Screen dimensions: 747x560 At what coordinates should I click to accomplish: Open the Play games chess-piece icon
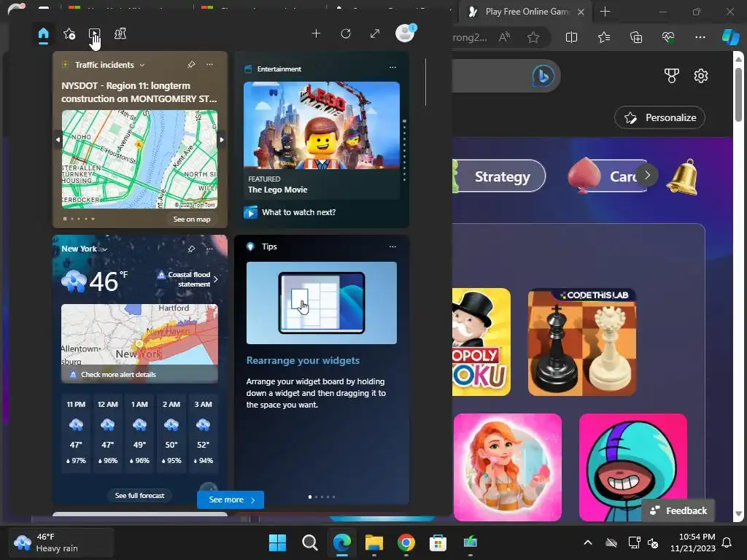coord(120,34)
